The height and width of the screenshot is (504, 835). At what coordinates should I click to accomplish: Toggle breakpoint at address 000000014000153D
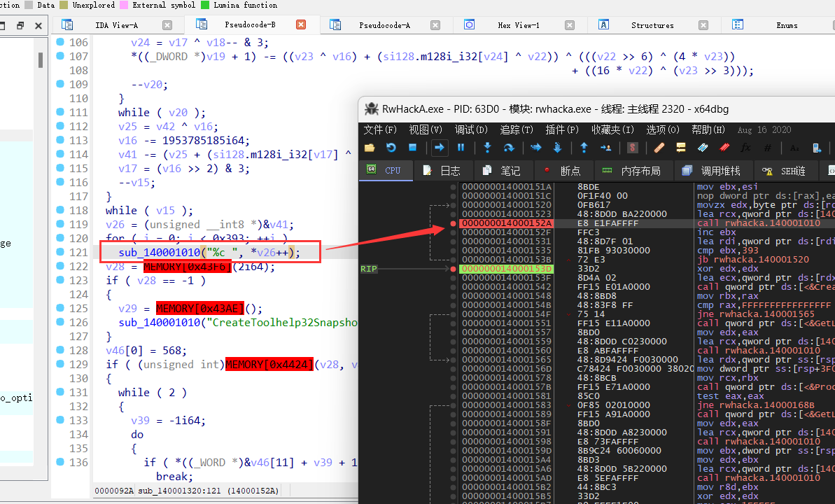click(453, 269)
